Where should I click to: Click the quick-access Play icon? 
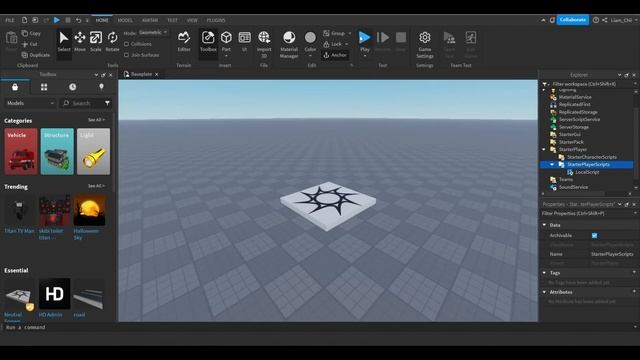click(57, 20)
